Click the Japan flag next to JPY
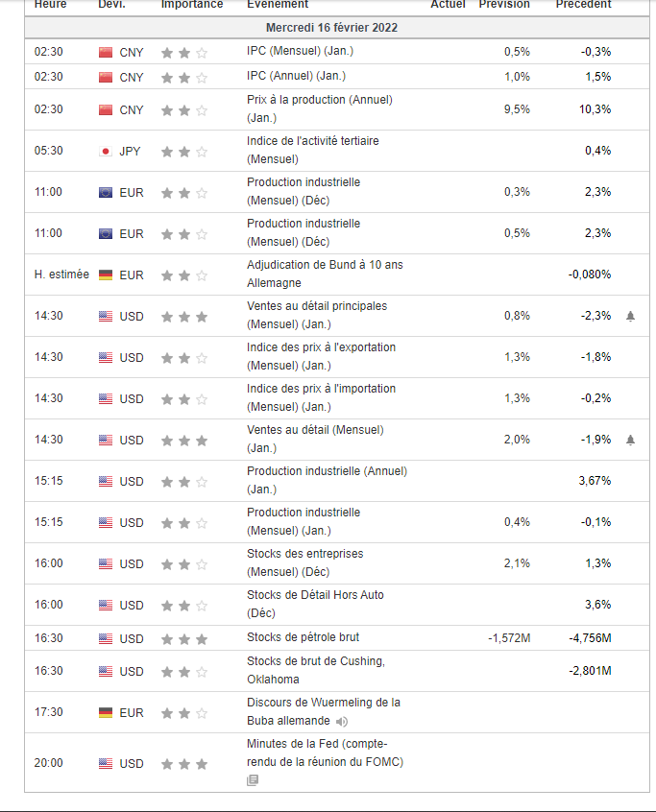This screenshot has width=656, height=812. tap(106, 151)
